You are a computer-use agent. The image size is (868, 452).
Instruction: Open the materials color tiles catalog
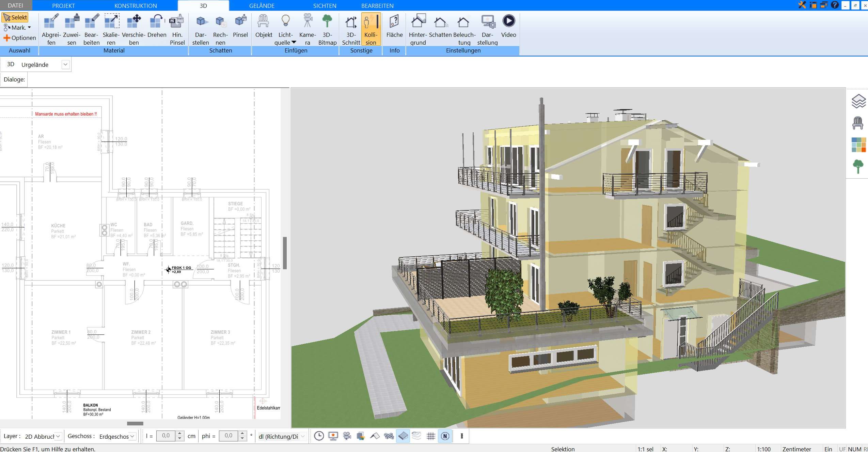(x=858, y=145)
